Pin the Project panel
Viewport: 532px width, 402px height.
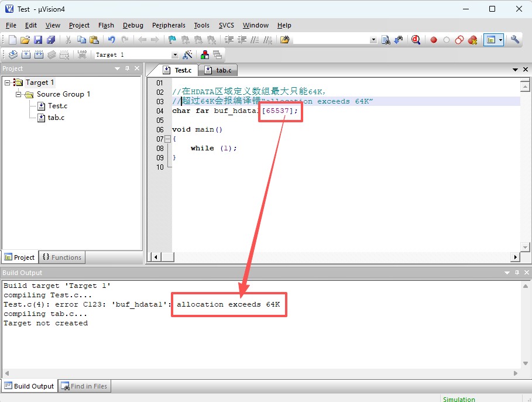click(x=127, y=68)
